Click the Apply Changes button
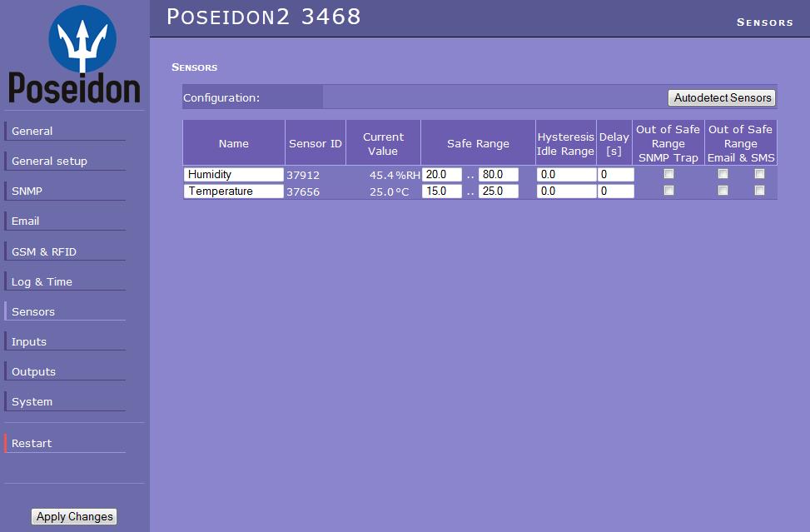The height and width of the screenshot is (532, 810). coord(74,516)
